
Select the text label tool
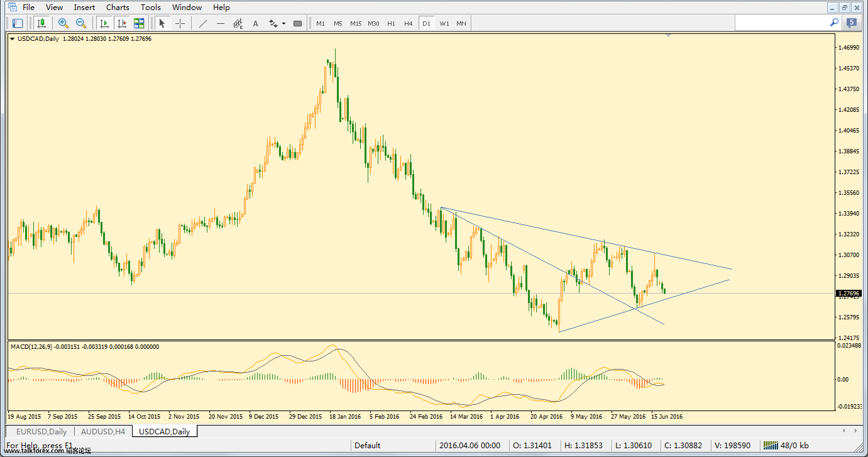255,23
